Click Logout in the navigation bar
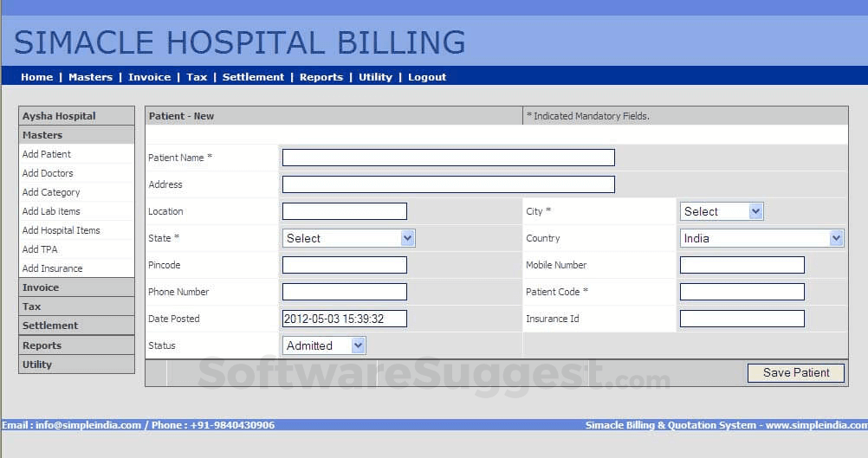The width and height of the screenshot is (868, 458). pos(427,77)
